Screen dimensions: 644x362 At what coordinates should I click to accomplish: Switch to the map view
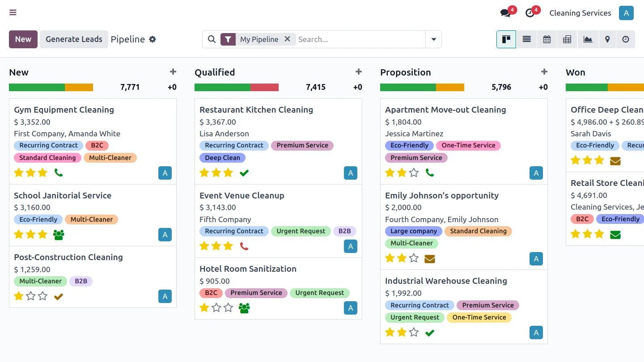coord(607,39)
